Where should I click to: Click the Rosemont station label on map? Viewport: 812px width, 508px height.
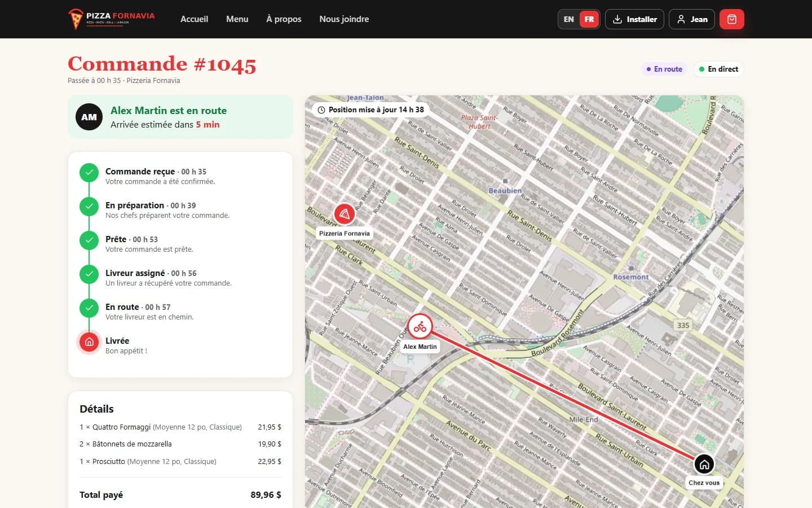coord(631,277)
